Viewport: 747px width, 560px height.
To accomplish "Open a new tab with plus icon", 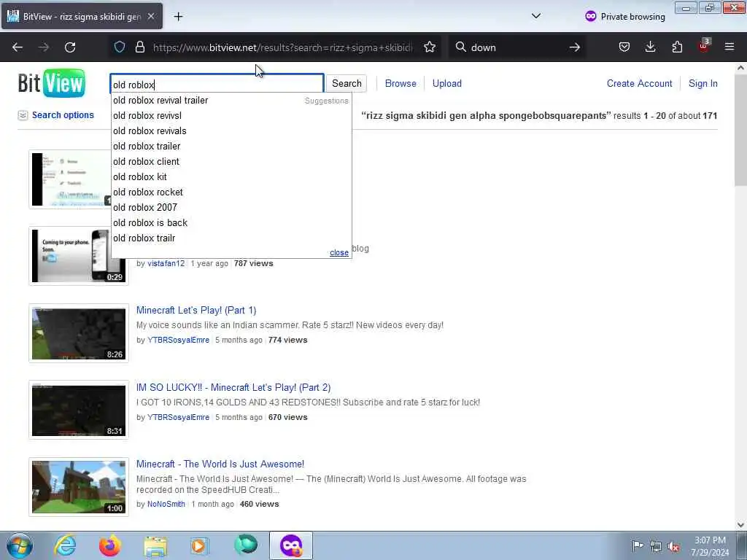I will pos(178,17).
